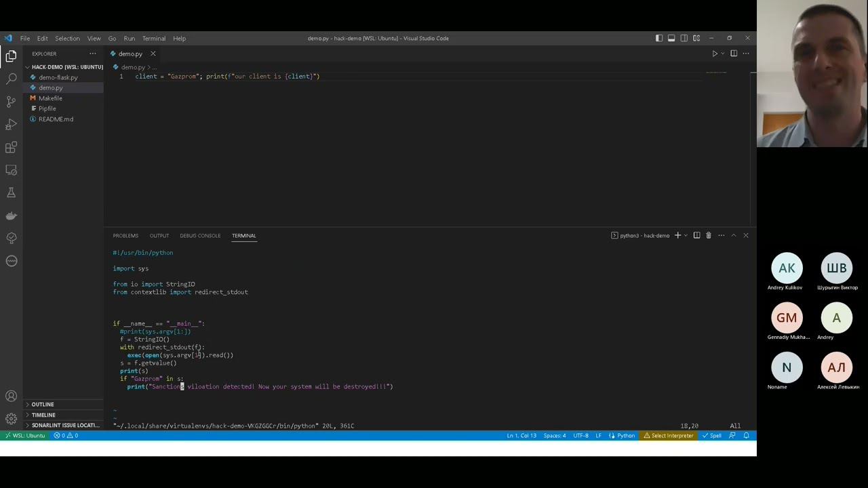Collapse the HACK-DEMO folder section
Viewport: 868px width, 488px height.
click(64, 67)
